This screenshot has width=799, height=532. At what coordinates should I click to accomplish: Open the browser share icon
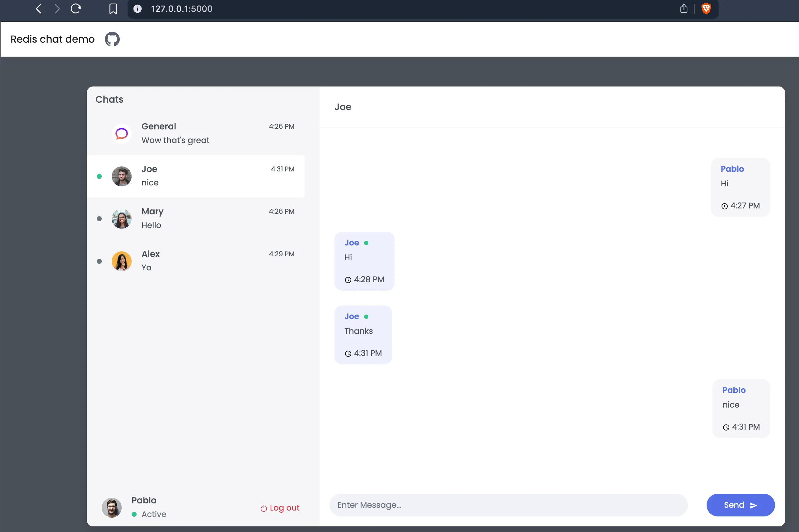tap(684, 9)
